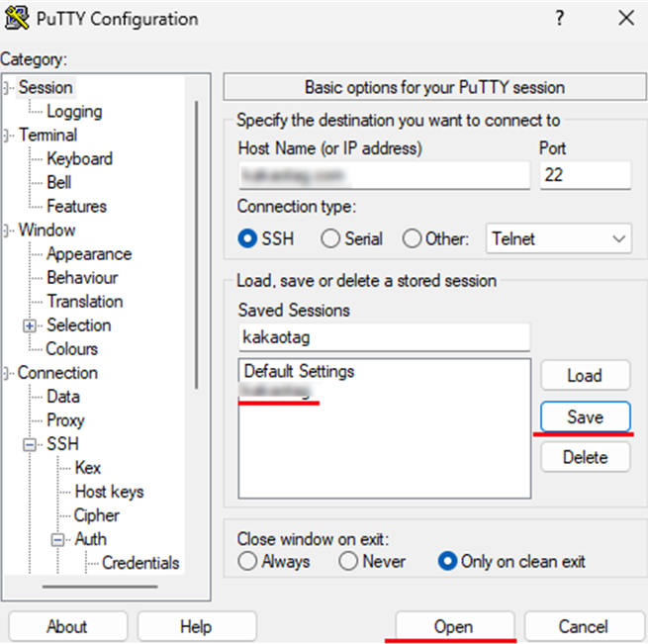Viewport: 648px width, 644px height.
Task: Collapse the Session tree node
Action: pyautogui.click(x=6, y=88)
